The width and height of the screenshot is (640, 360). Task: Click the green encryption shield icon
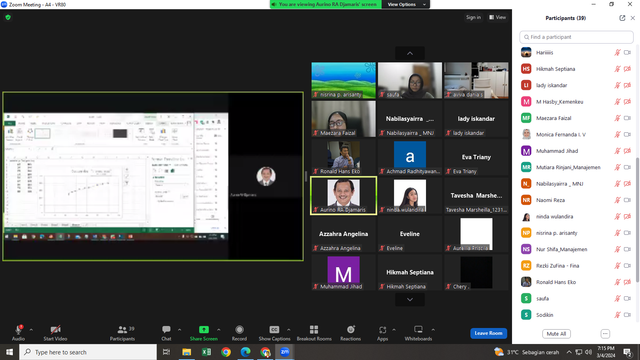coord(8,17)
